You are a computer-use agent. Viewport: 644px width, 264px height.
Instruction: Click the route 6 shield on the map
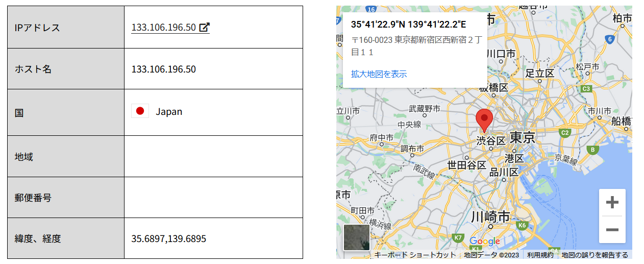click(609, 39)
